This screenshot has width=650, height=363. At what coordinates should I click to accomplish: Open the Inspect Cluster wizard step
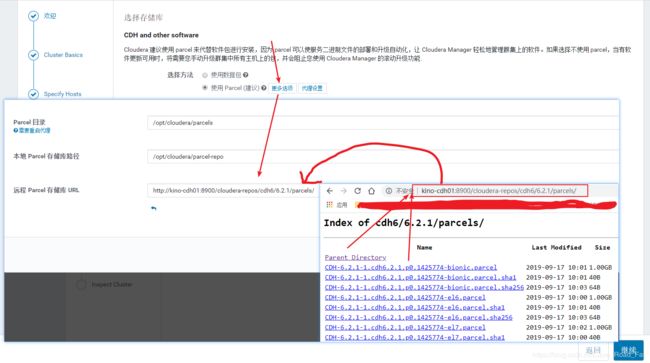pos(112,284)
